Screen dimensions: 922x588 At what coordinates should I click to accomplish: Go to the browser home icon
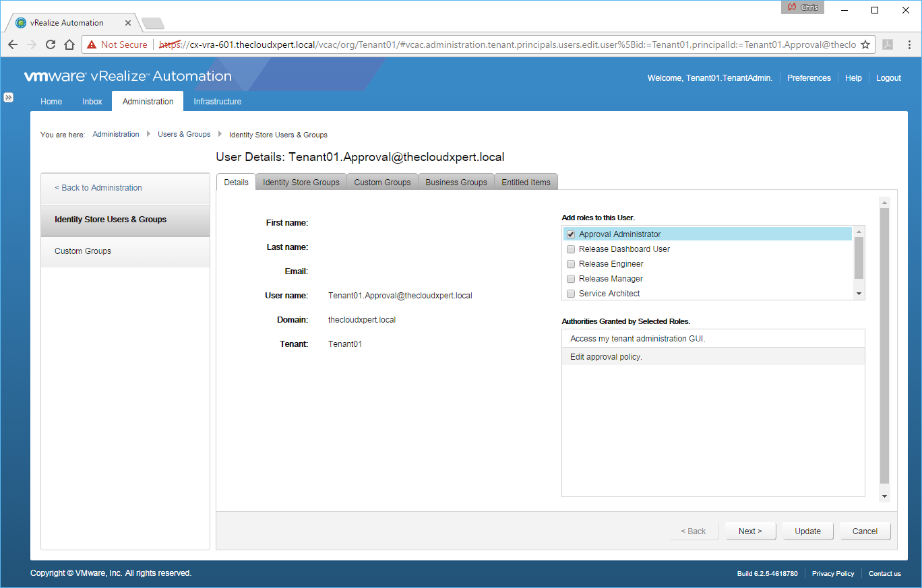(69, 44)
